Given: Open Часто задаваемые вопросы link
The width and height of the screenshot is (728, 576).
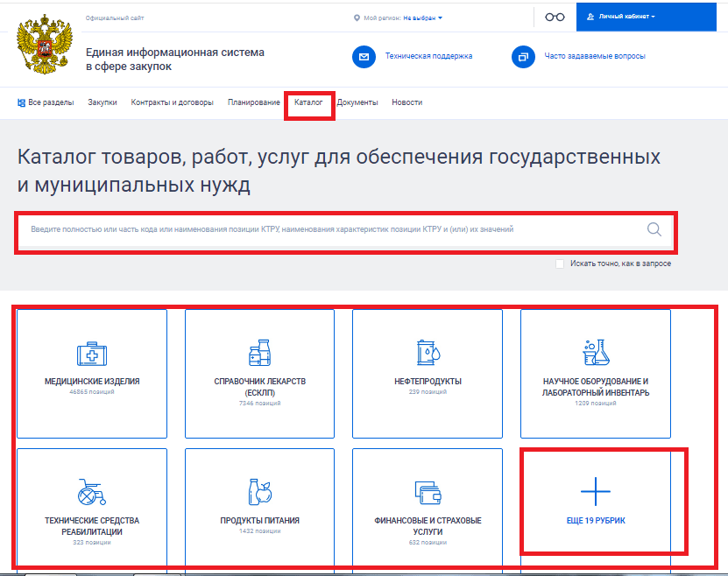Looking at the screenshot, I should click(595, 56).
